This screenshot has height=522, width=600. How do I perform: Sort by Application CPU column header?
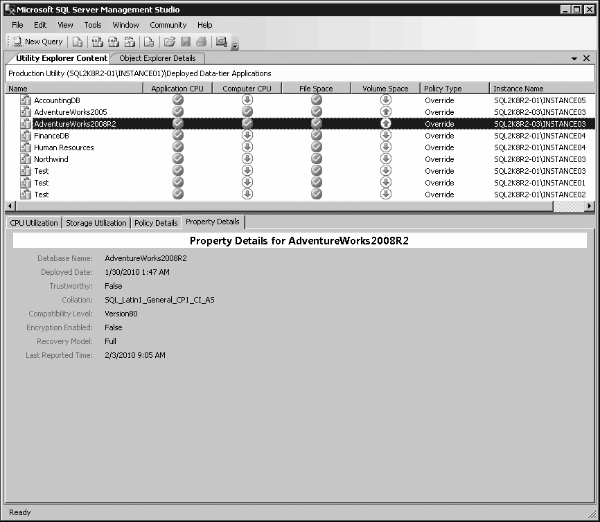[177, 88]
